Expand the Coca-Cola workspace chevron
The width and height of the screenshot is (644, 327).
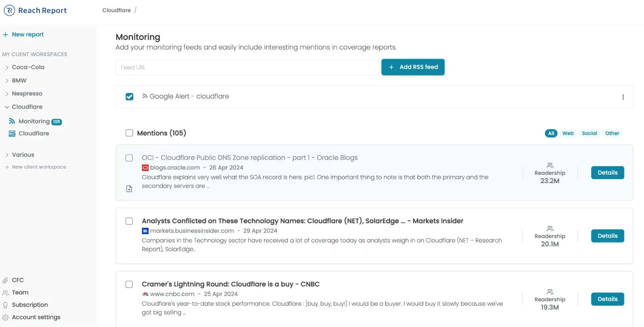point(7,68)
